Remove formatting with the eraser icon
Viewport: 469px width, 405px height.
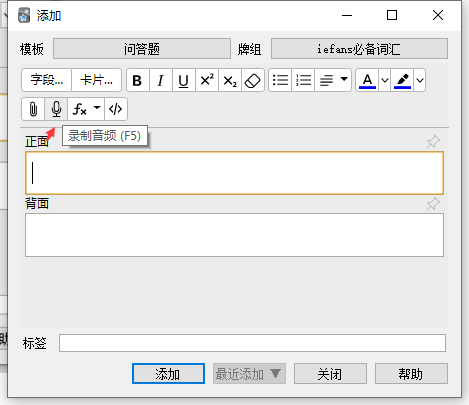click(x=253, y=80)
